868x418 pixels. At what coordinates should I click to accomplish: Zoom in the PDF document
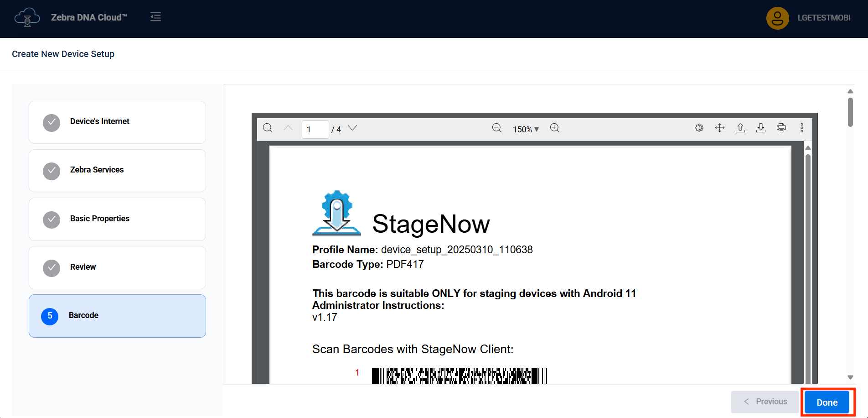click(x=554, y=128)
